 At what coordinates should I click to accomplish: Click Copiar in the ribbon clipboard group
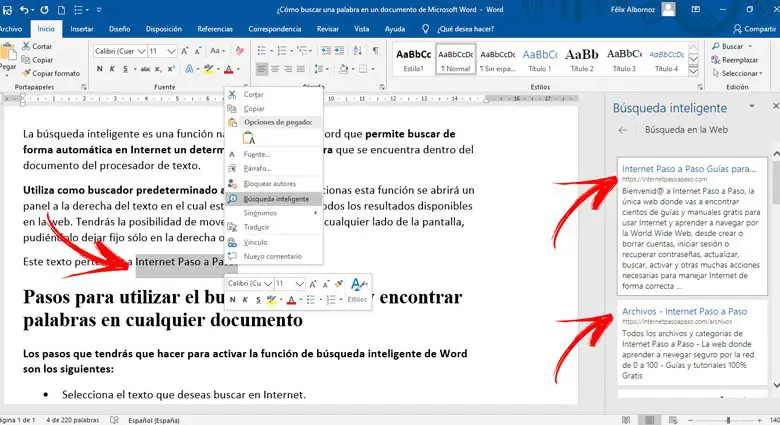pyautogui.click(x=37, y=60)
